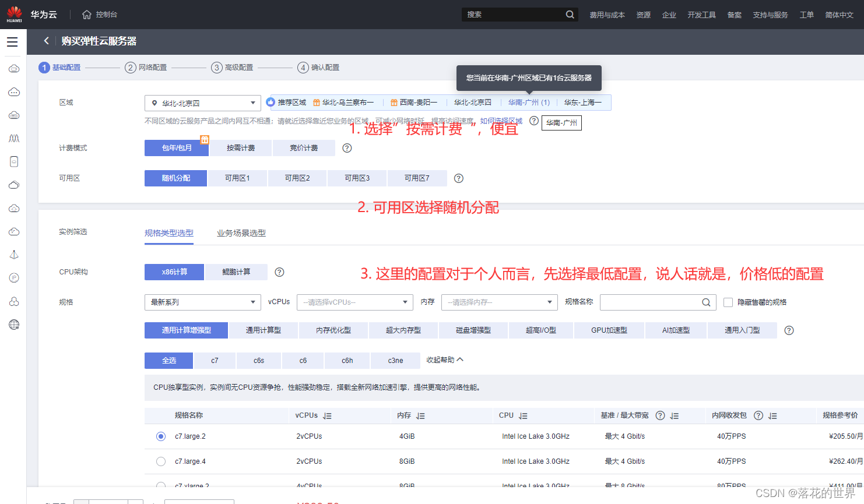This screenshot has height=504, width=864.
Task: Click help icon beside 基准/最大带宽 header
Action: pyautogui.click(x=660, y=415)
